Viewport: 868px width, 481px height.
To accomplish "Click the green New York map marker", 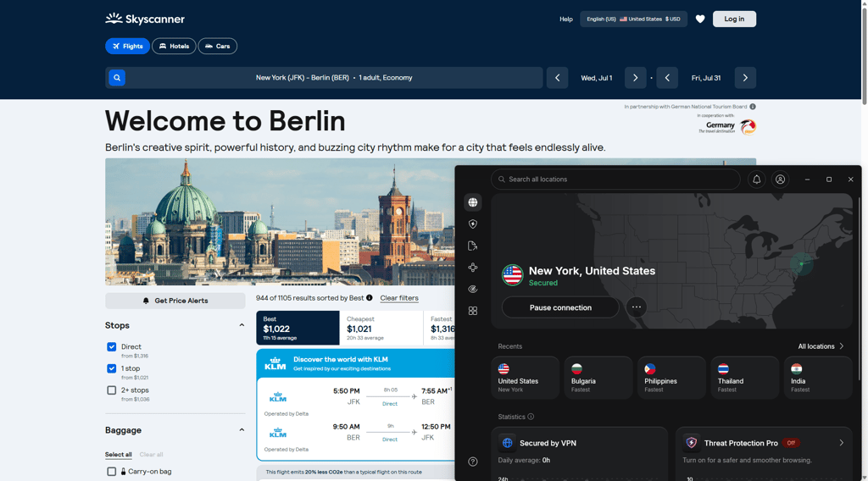I will [801, 263].
